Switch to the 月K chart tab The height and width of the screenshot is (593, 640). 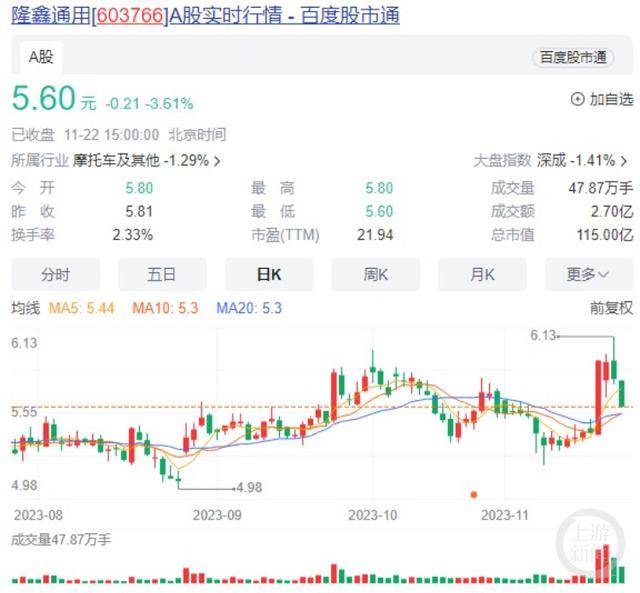[482, 274]
